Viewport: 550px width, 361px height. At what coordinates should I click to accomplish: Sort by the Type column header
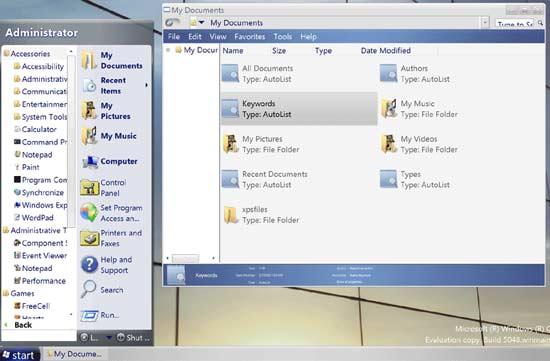[x=323, y=51]
